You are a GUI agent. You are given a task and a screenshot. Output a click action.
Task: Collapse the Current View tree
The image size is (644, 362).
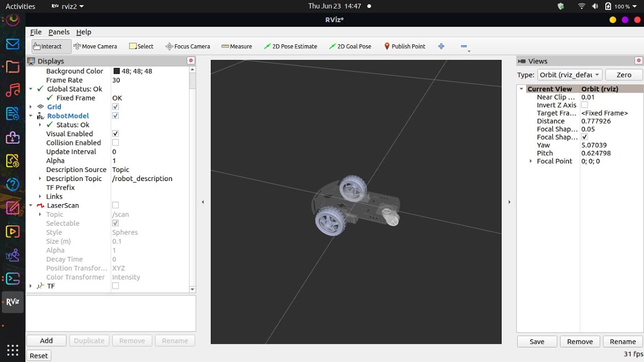pos(522,89)
